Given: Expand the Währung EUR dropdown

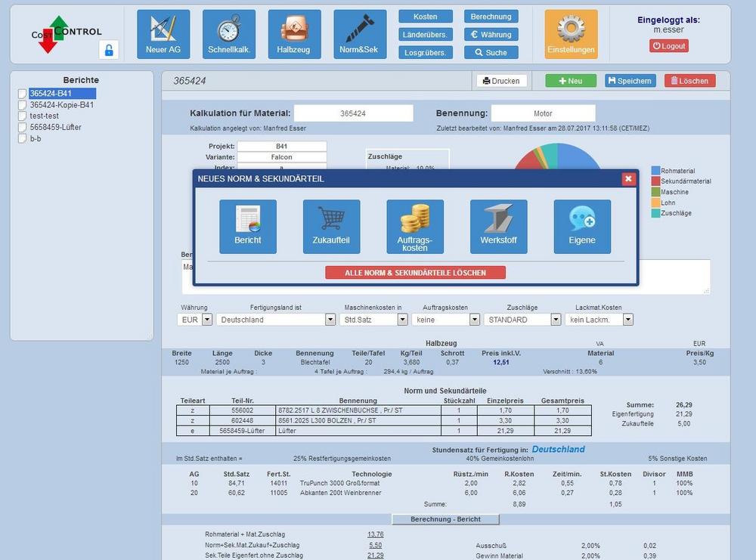Looking at the screenshot, I should point(207,320).
